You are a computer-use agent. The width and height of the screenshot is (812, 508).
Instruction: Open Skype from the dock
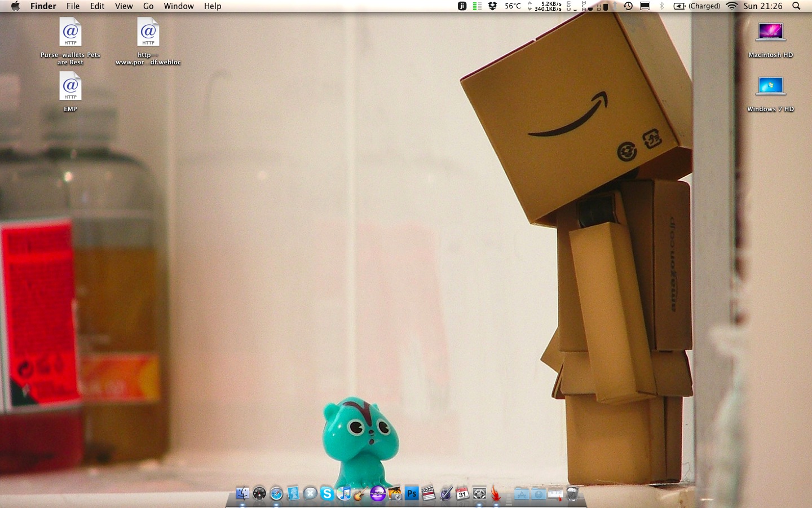pos(327,494)
